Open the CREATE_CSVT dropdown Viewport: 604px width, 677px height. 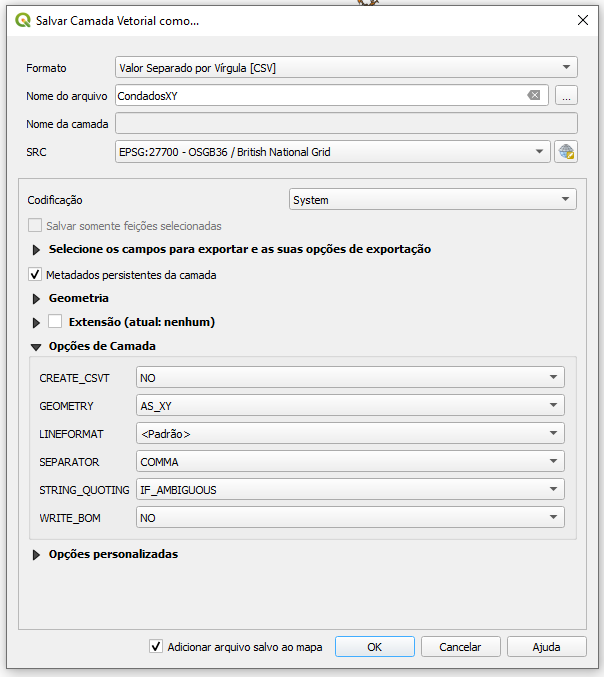(349, 378)
